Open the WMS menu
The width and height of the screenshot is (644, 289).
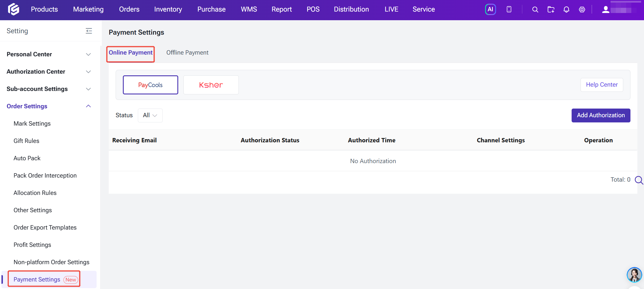(249, 9)
